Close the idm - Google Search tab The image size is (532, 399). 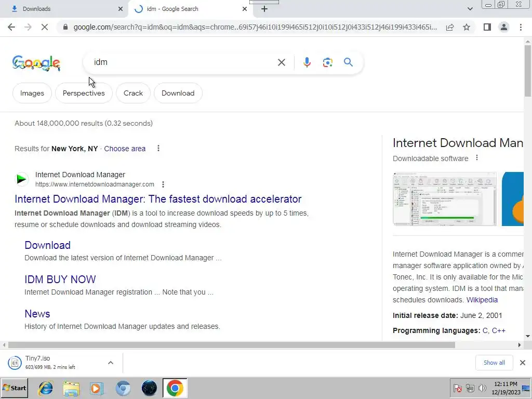pyautogui.click(x=244, y=9)
